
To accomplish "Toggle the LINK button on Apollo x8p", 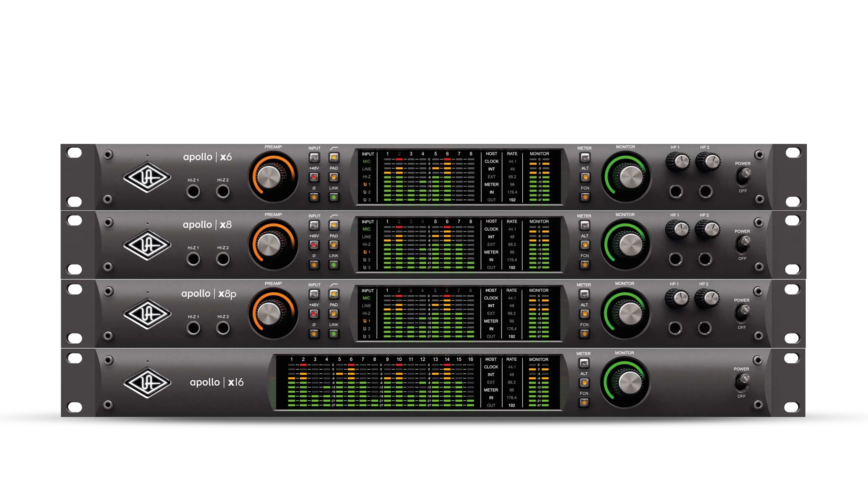I will [x=334, y=334].
